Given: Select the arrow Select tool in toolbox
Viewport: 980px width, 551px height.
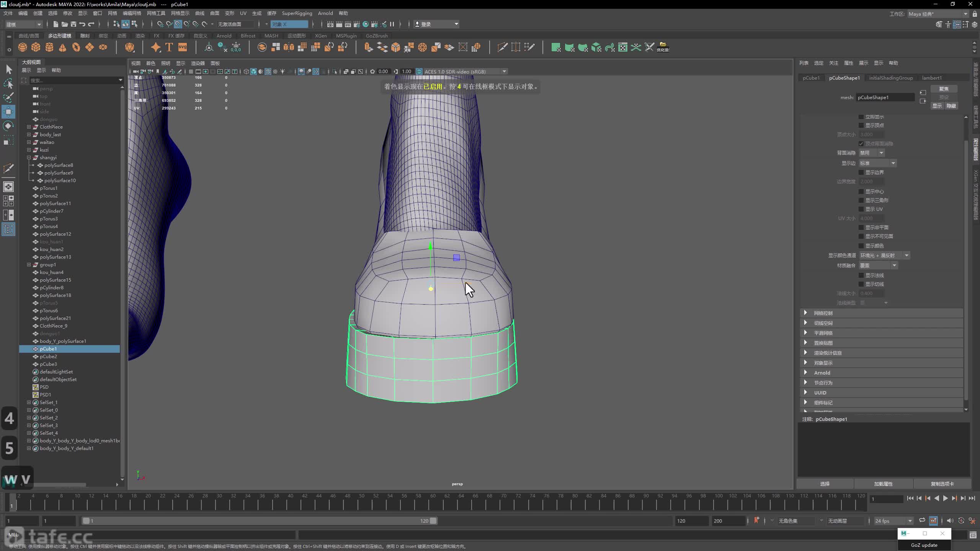Looking at the screenshot, I should pyautogui.click(x=8, y=69).
